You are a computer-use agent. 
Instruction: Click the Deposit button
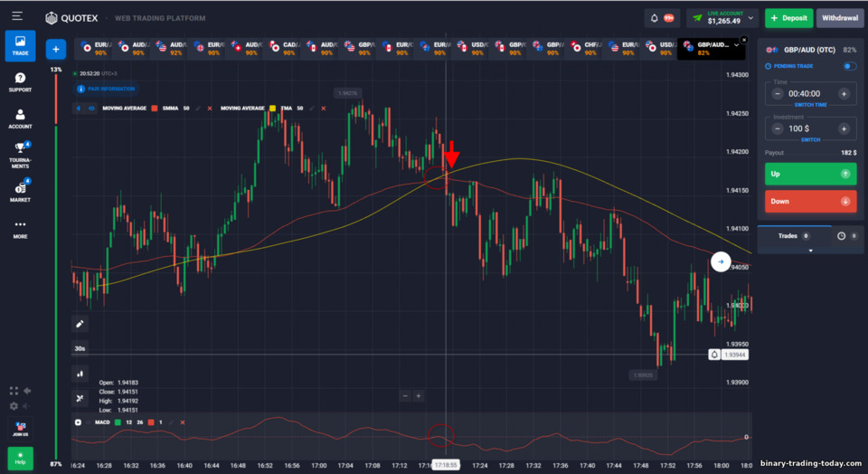pyautogui.click(x=788, y=18)
